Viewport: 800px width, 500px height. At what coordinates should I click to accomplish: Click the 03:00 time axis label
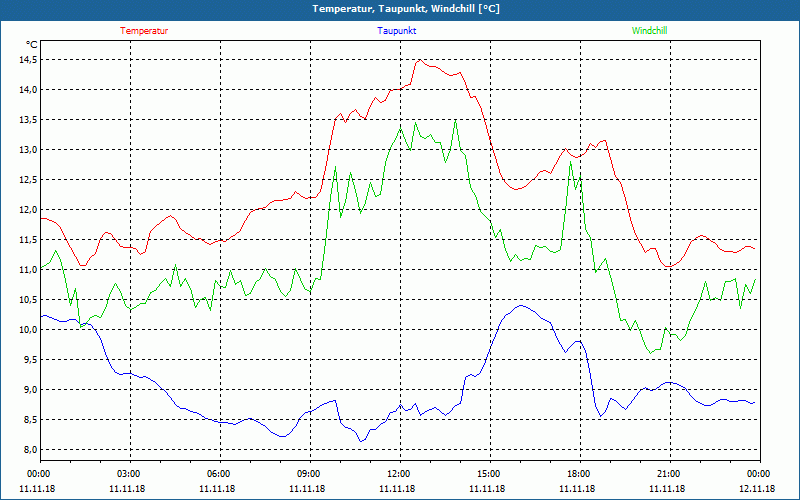click(130, 473)
